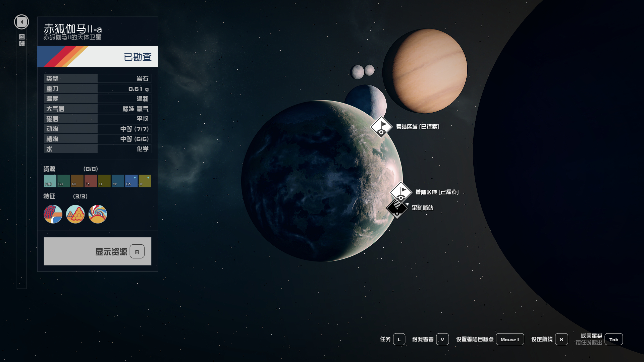Click the 大气层 标准 氧气 row
644x362 pixels.
pyautogui.click(x=98, y=109)
